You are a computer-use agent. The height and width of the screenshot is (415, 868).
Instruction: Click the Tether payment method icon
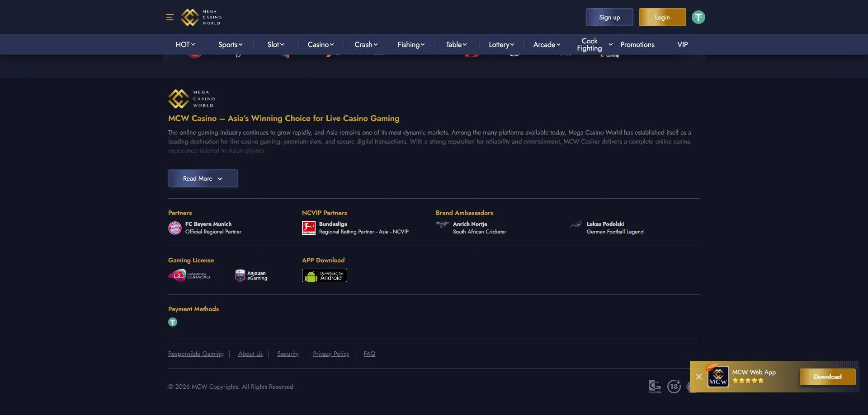(x=173, y=322)
